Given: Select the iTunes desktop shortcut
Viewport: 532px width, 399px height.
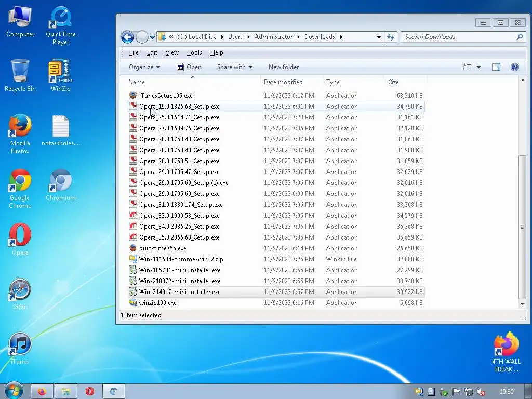Looking at the screenshot, I should (20, 348).
